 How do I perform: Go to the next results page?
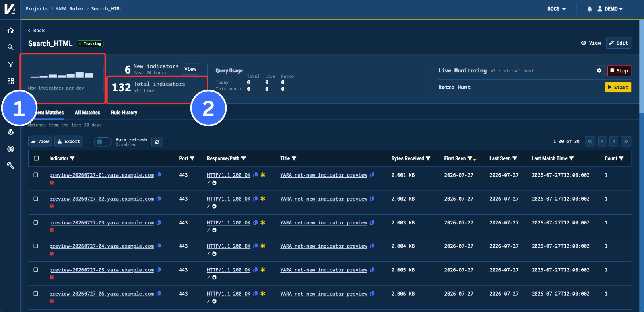coord(614,142)
